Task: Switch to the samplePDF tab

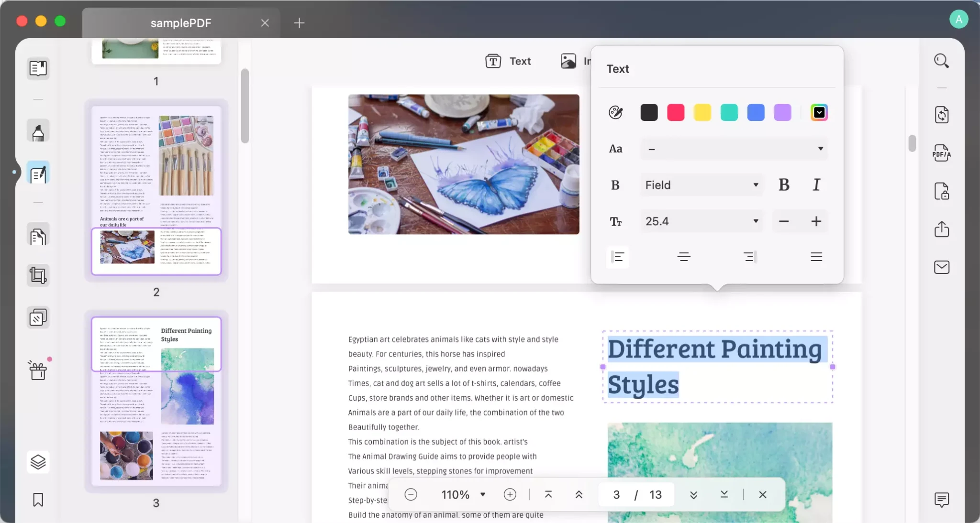Action: tap(180, 23)
